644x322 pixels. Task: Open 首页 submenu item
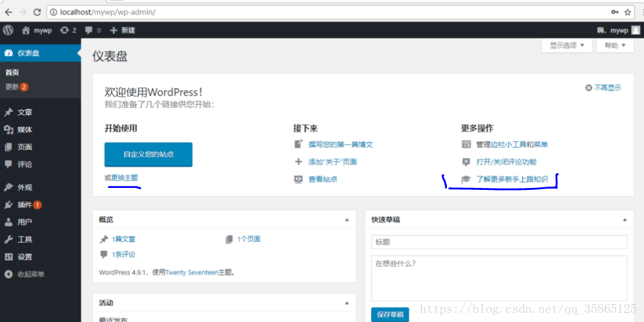pyautogui.click(x=12, y=72)
